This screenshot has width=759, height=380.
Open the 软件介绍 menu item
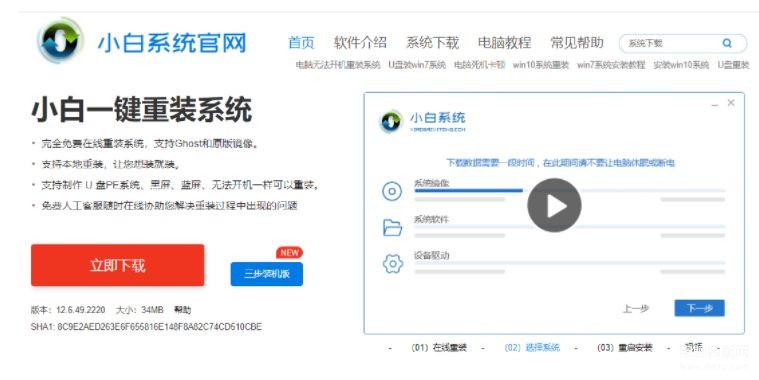coord(360,43)
